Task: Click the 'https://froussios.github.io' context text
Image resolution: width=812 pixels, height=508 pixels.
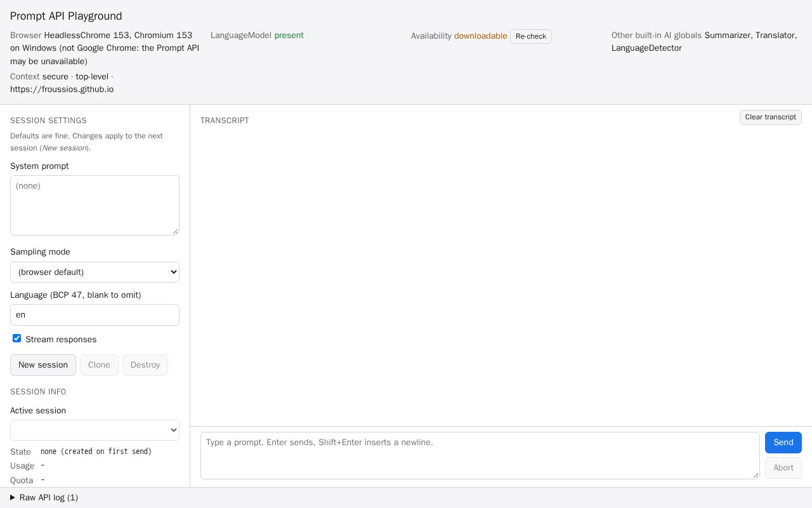Action: [x=62, y=90]
